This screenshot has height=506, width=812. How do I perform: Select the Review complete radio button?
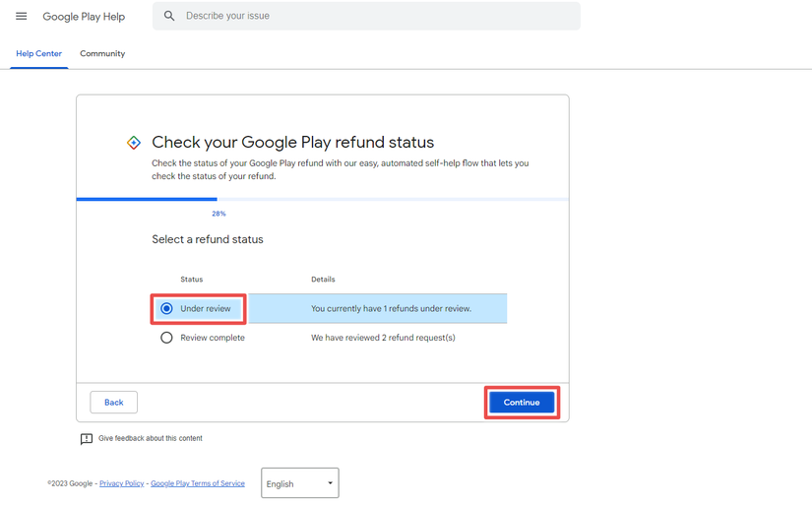(166, 338)
